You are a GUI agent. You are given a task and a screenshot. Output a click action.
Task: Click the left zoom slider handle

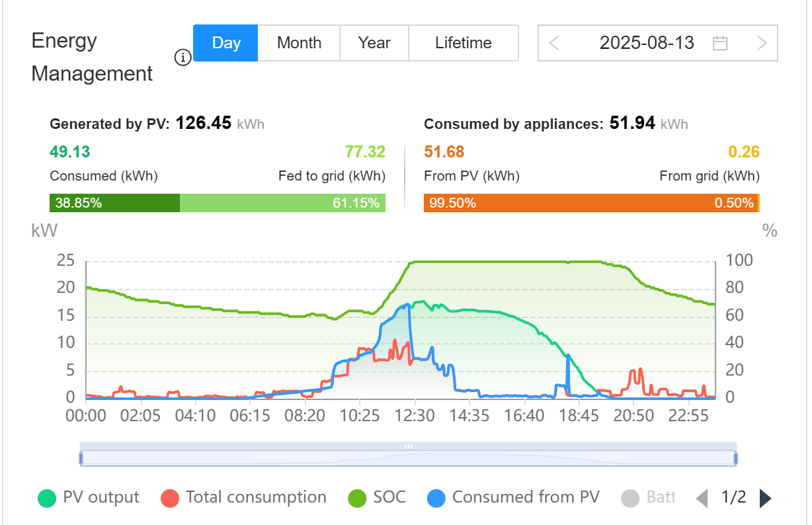(81, 458)
